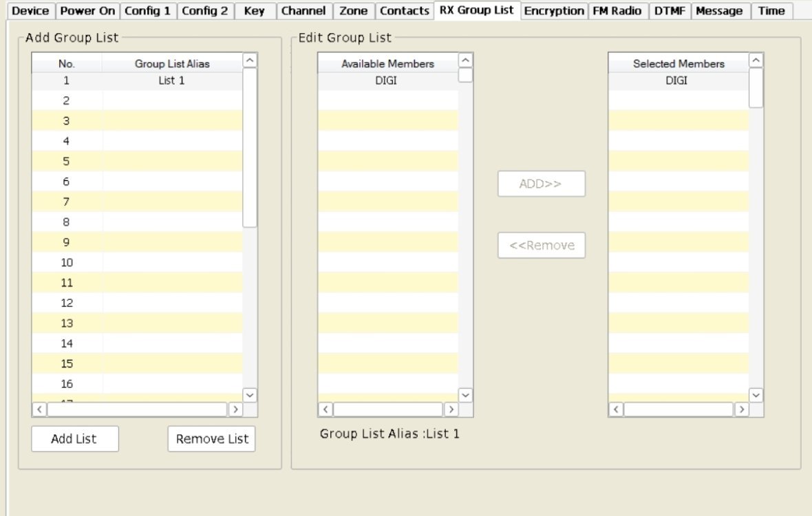Open the Contacts tab

point(405,11)
